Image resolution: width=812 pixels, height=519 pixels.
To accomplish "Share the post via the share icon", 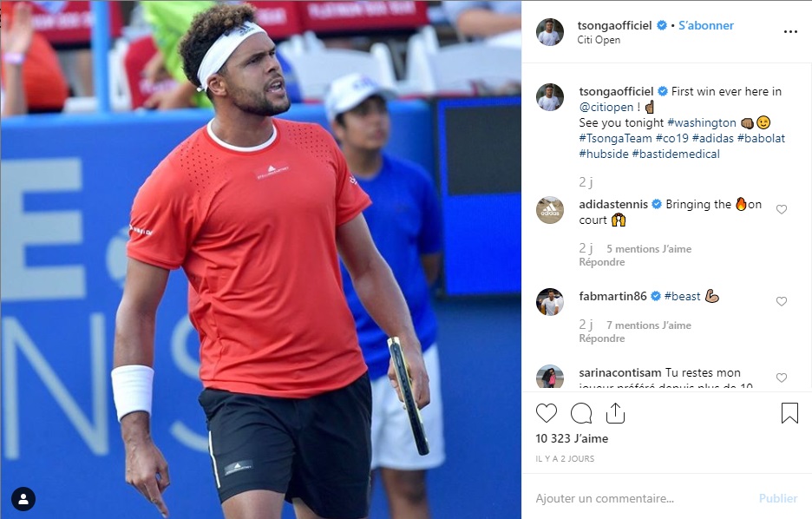I will (x=615, y=413).
